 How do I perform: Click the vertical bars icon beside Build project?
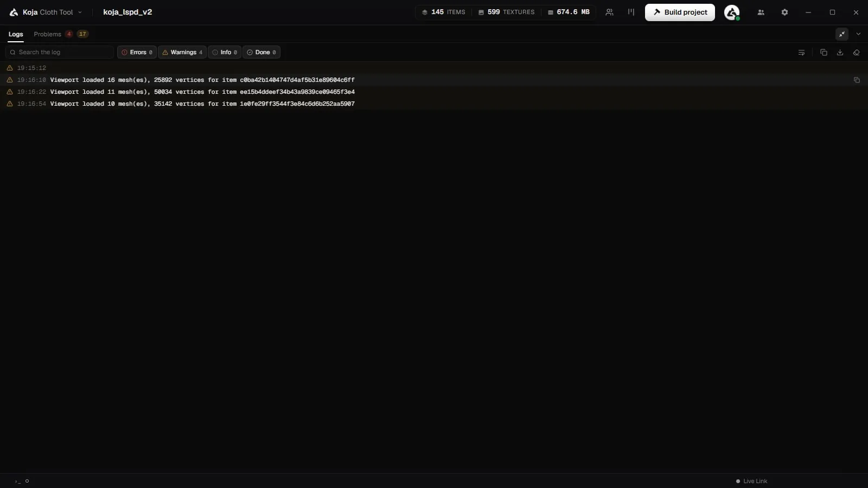click(x=631, y=12)
